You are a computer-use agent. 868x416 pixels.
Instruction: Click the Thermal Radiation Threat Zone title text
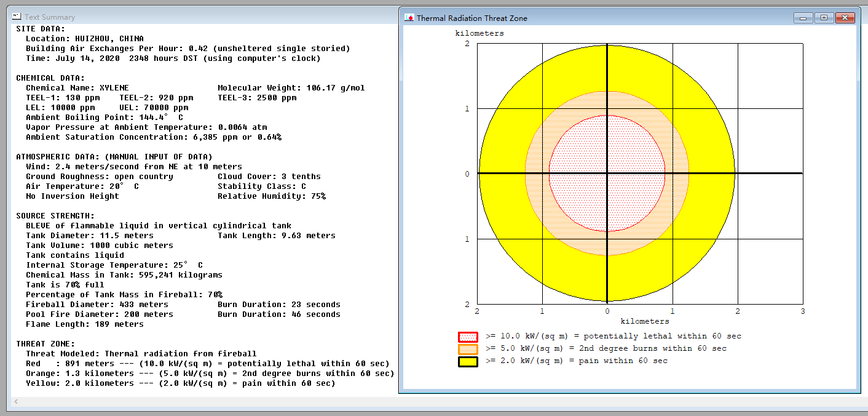(x=472, y=18)
